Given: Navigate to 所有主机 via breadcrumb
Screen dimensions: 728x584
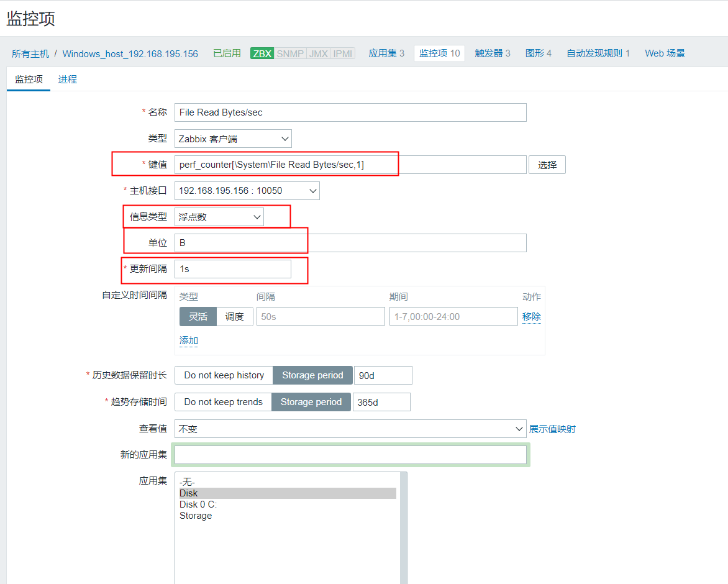Looking at the screenshot, I should (30, 53).
